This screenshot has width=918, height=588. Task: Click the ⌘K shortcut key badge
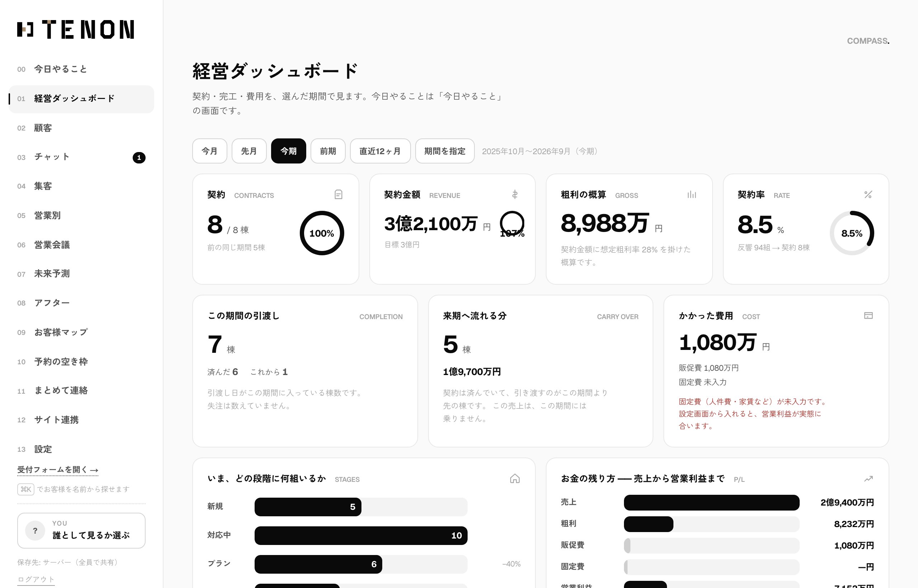click(x=25, y=489)
